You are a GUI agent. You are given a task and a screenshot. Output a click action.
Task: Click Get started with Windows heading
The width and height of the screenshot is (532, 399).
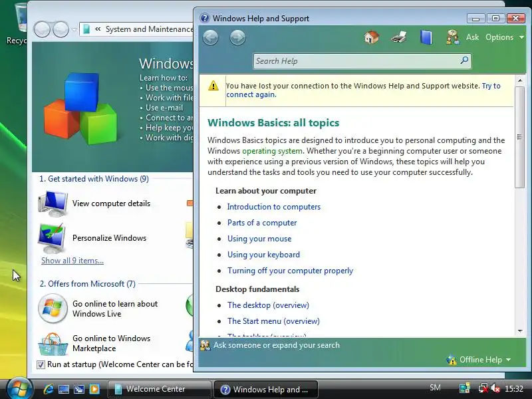[94, 179]
